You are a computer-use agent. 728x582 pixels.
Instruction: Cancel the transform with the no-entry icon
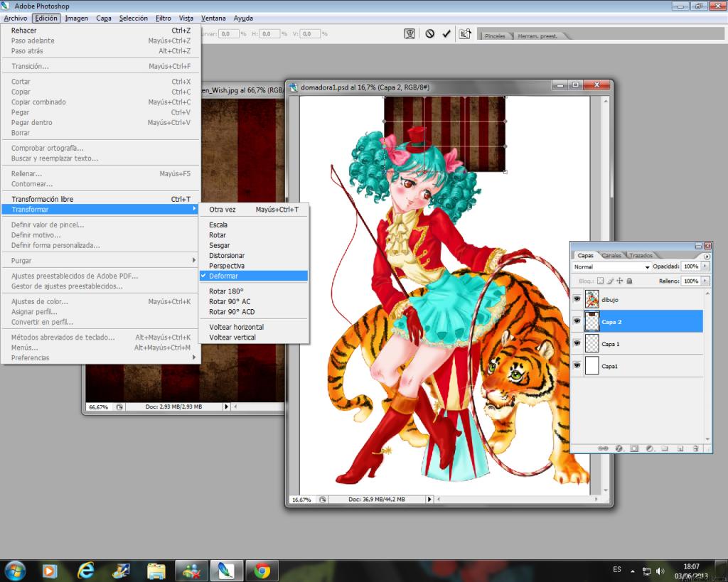(430, 34)
